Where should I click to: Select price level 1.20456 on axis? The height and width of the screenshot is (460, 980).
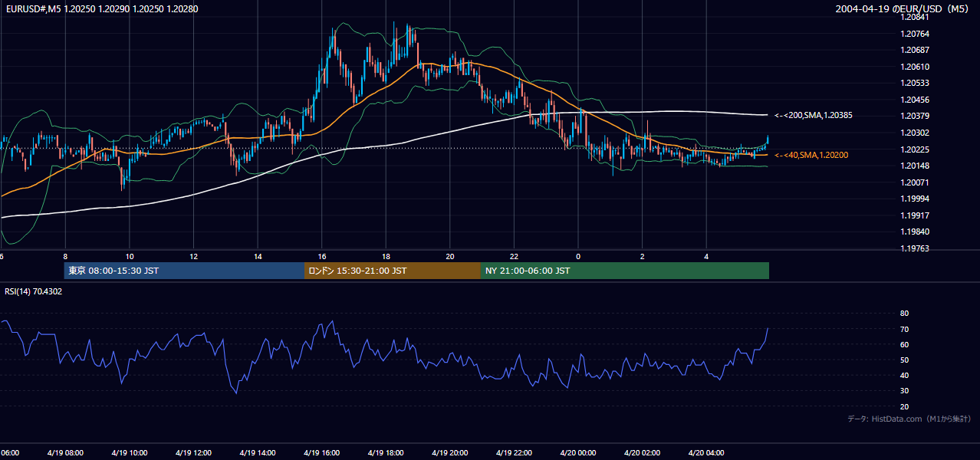pos(916,100)
